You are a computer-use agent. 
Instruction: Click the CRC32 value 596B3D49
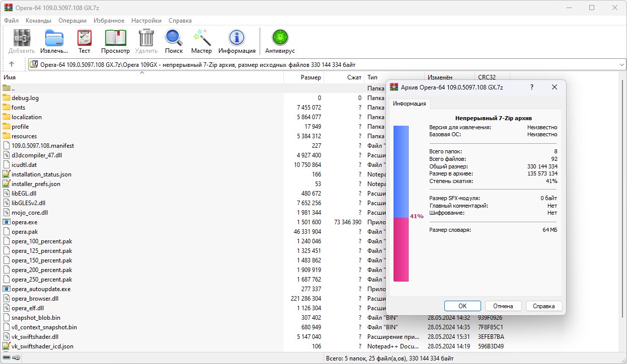(x=491, y=346)
